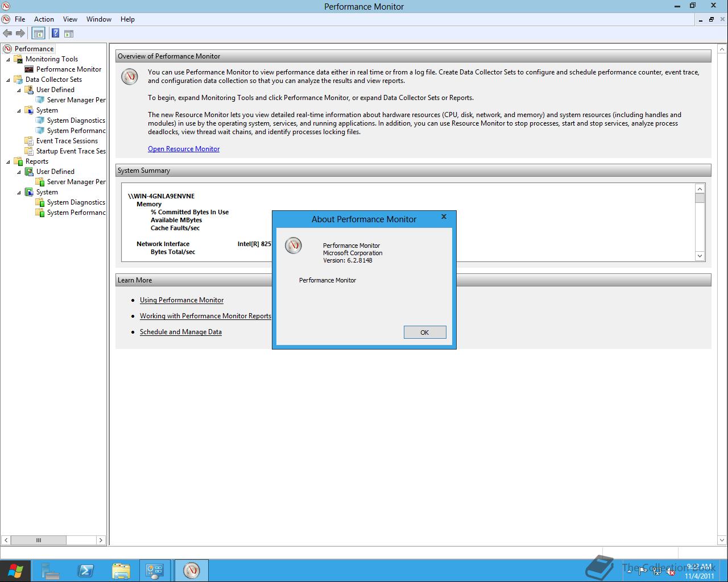Open the Schedule and Manage Data link

tap(181, 332)
